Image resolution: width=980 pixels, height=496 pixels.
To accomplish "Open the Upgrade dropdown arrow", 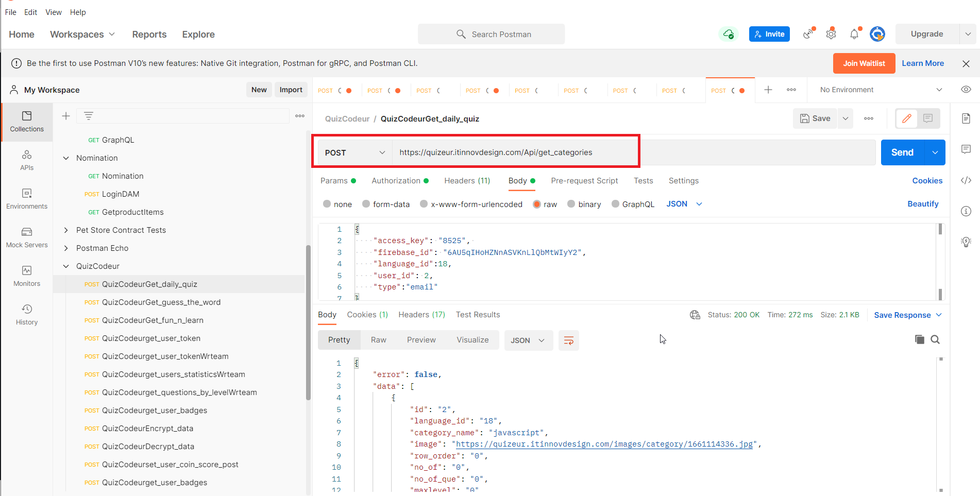I will (x=968, y=34).
